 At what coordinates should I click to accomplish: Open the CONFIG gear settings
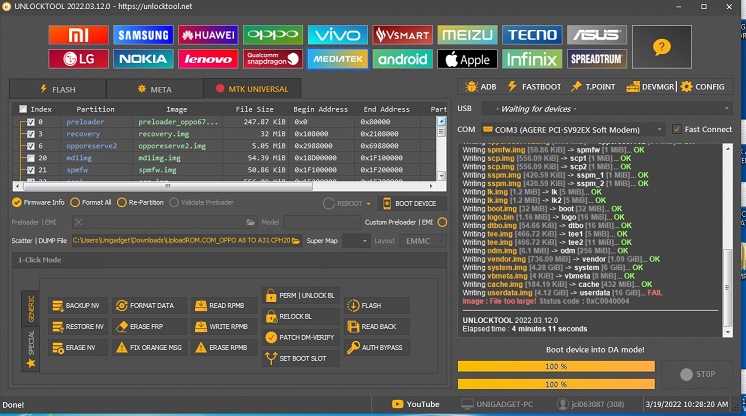pyautogui.click(x=702, y=87)
